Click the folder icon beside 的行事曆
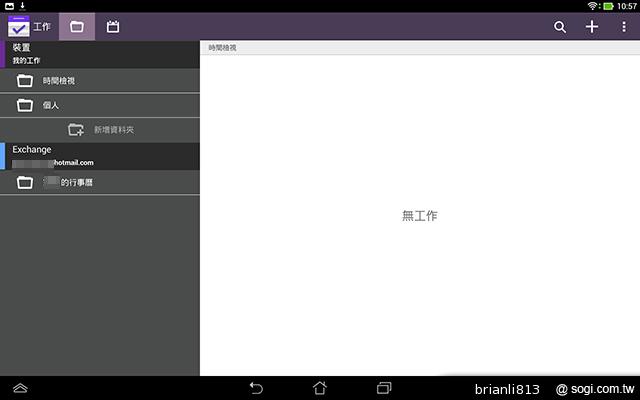 (24, 182)
